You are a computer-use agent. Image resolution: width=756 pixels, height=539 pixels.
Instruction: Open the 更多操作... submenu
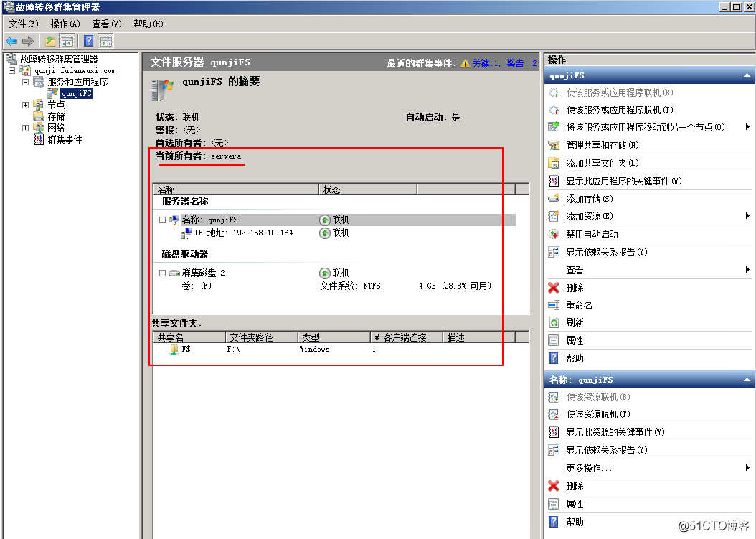[x=588, y=467]
